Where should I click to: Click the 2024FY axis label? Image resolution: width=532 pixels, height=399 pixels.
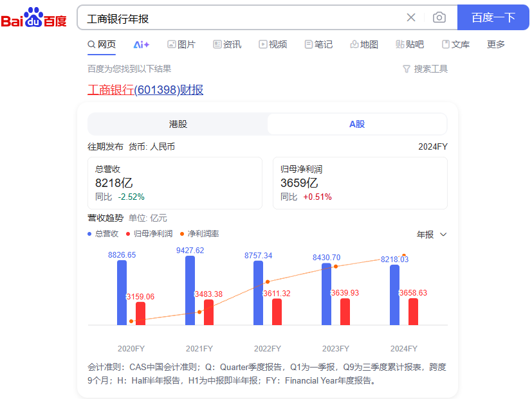[x=404, y=349]
